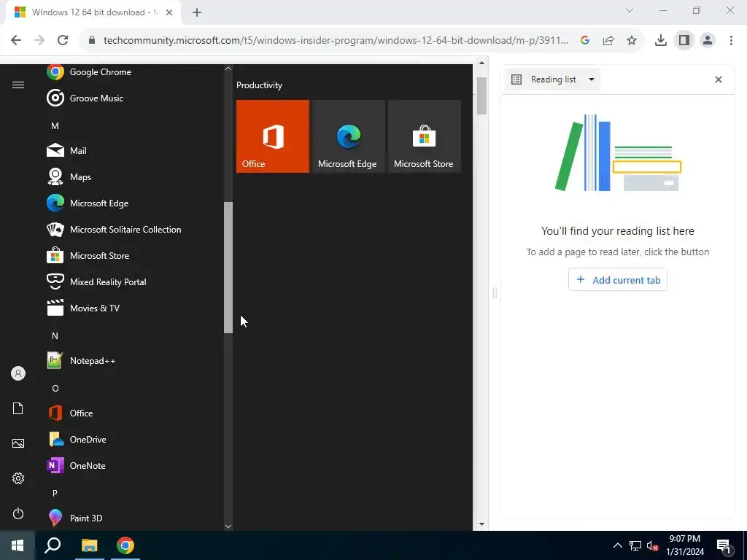Open File Explorer from the taskbar

89,545
